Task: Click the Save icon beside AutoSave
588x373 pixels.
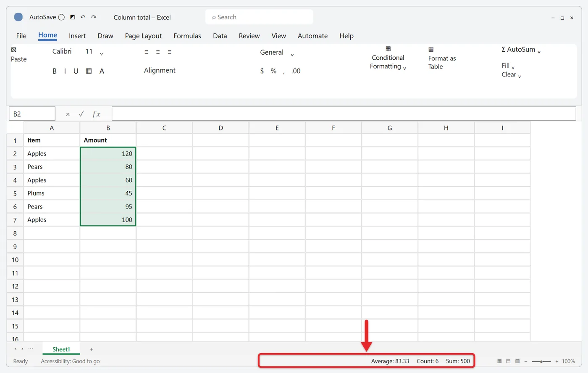Action: [73, 17]
